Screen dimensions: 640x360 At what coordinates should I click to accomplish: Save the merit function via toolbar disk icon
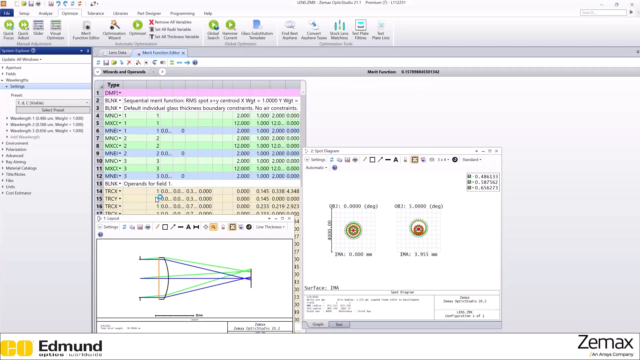click(x=106, y=62)
